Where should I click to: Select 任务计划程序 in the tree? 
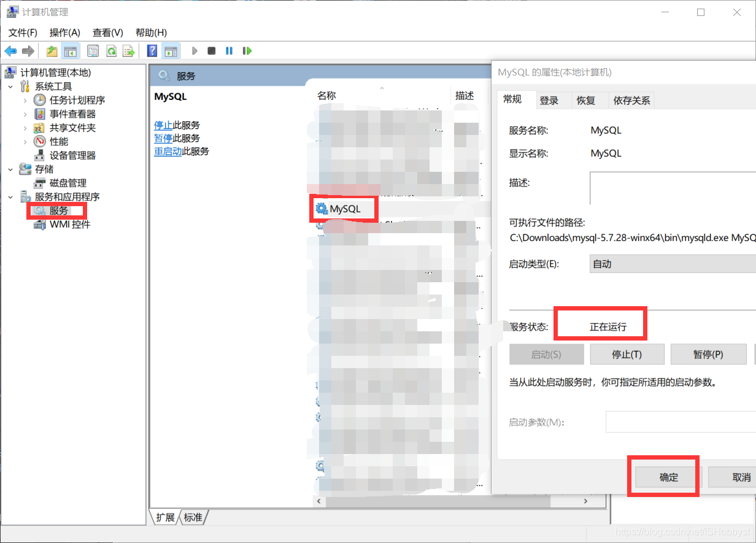(77, 100)
